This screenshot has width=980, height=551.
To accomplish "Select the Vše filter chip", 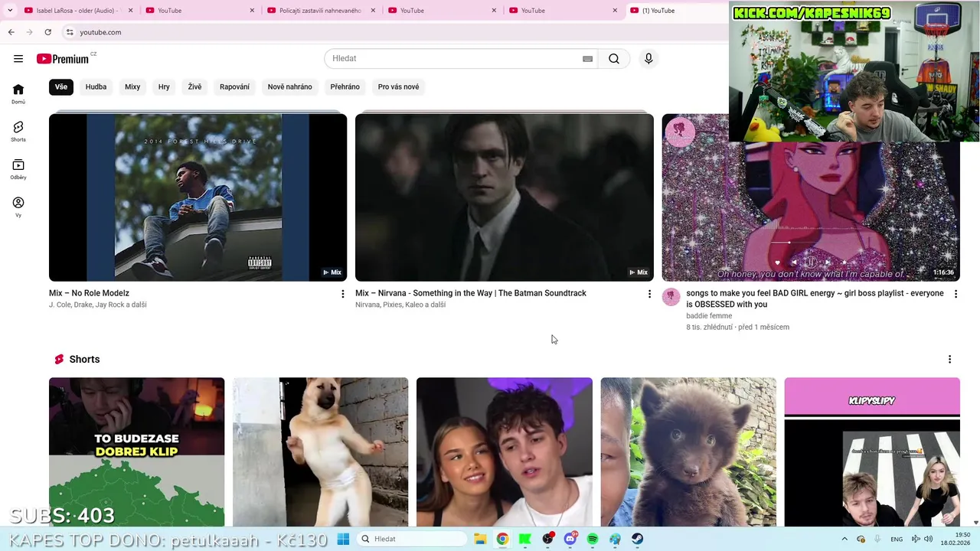I will (61, 86).
